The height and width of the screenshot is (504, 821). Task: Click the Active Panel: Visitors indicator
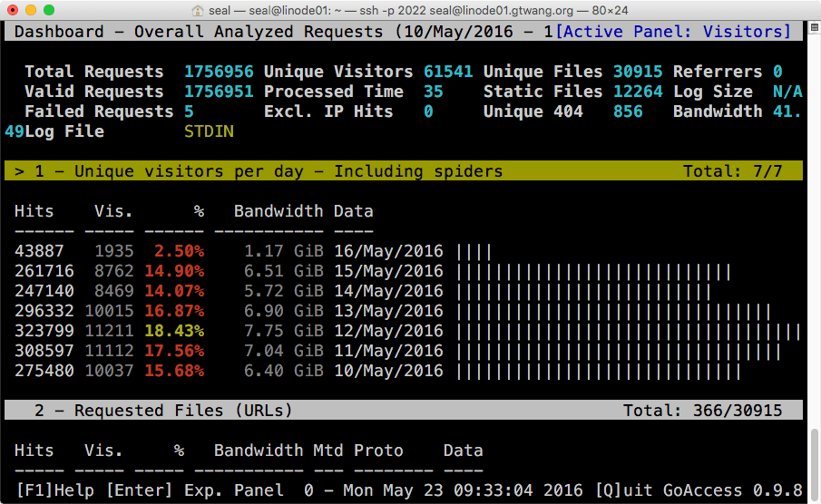[673, 32]
